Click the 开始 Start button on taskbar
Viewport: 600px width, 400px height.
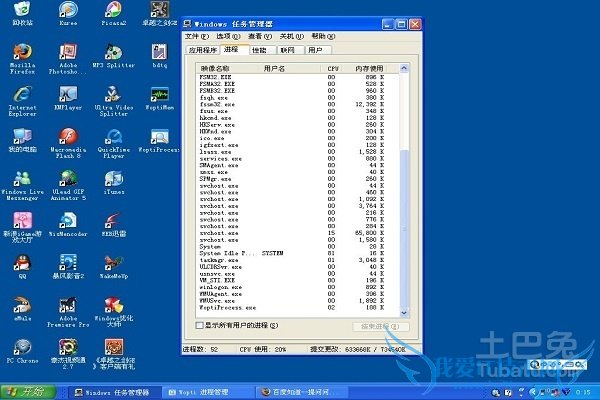[30, 391]
